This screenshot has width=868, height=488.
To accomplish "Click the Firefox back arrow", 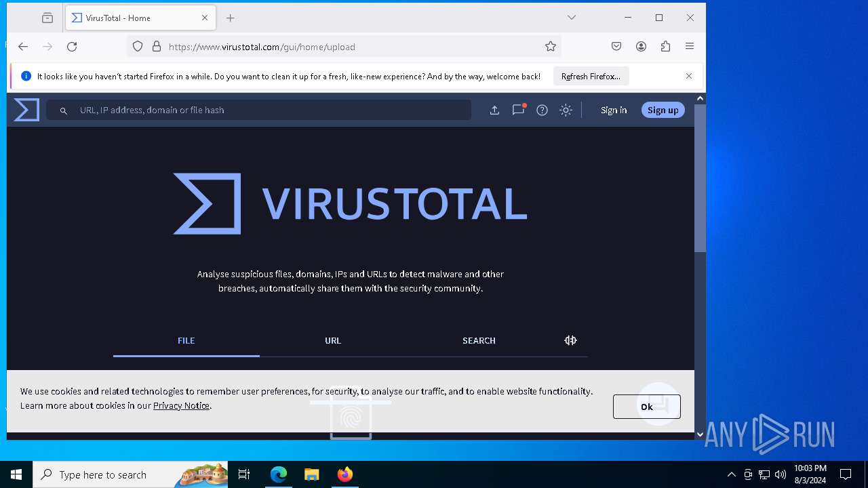I will pyautogui.click(x=23, y=46).
